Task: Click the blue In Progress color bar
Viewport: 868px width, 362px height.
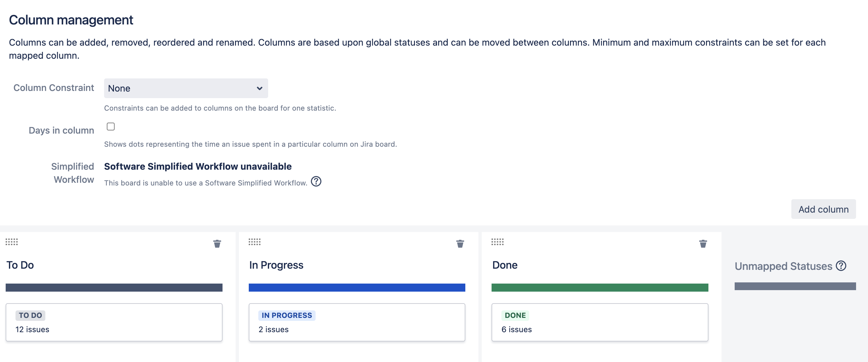Action: pos(357,287)
